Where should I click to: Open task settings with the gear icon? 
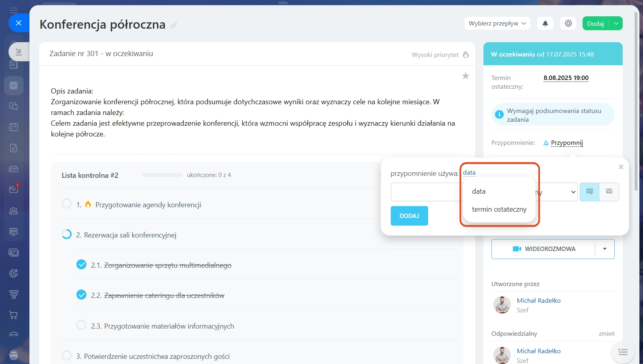[x=568, y=23]
